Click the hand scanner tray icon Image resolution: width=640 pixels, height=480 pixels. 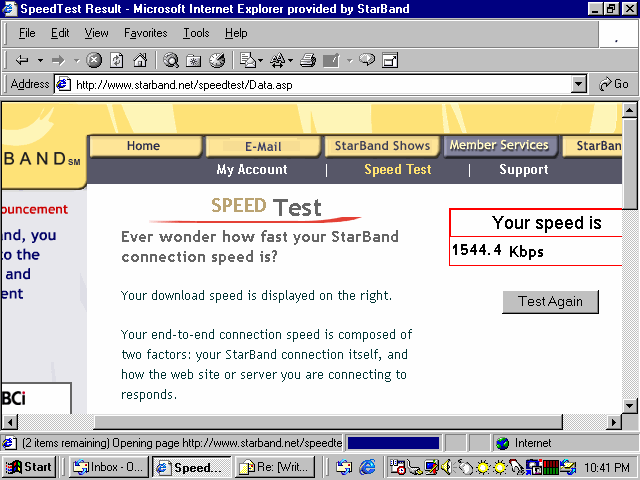coord(517,467)
